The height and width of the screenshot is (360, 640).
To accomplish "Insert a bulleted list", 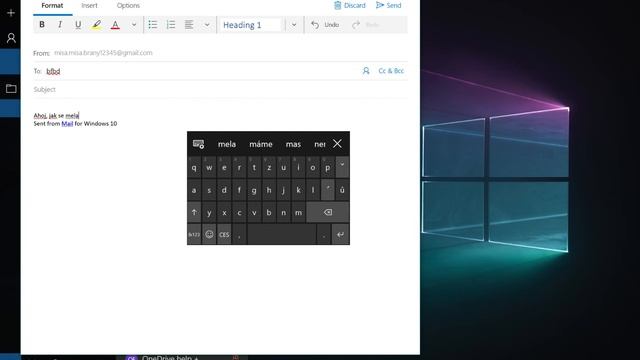I will tap(153, 24).
